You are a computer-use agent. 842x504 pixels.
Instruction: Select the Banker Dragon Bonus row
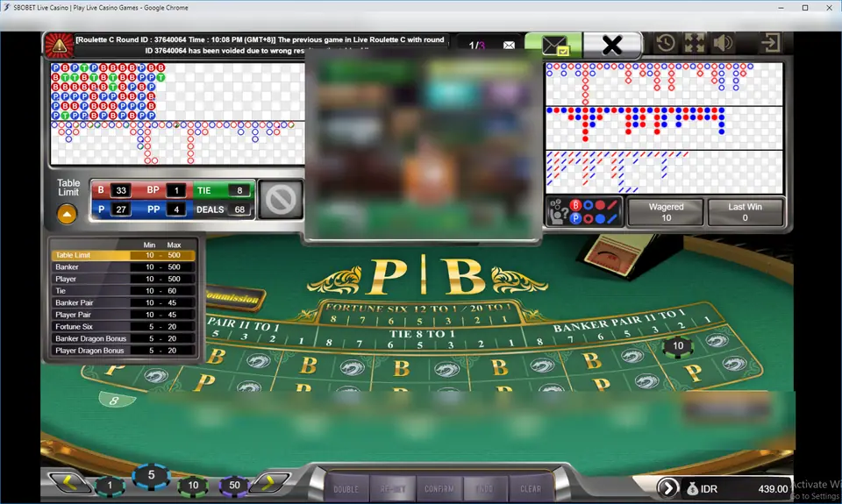124,338
